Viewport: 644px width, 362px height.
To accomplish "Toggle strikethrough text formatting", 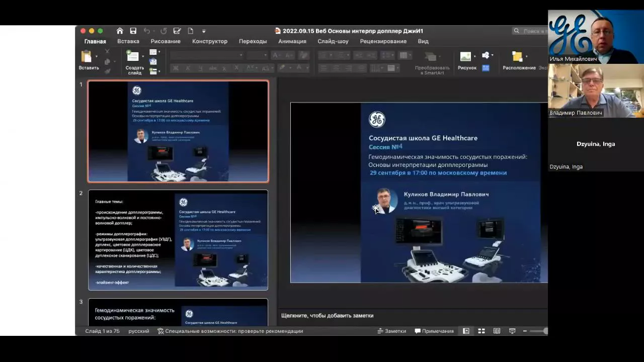I will (213, 68).
